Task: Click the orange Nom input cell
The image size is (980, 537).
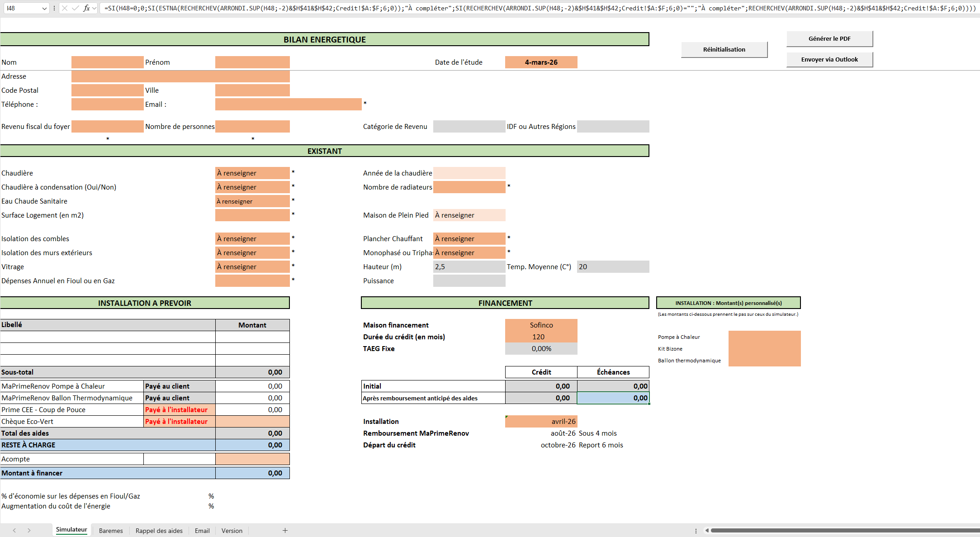Action: [x=107, y=62]
